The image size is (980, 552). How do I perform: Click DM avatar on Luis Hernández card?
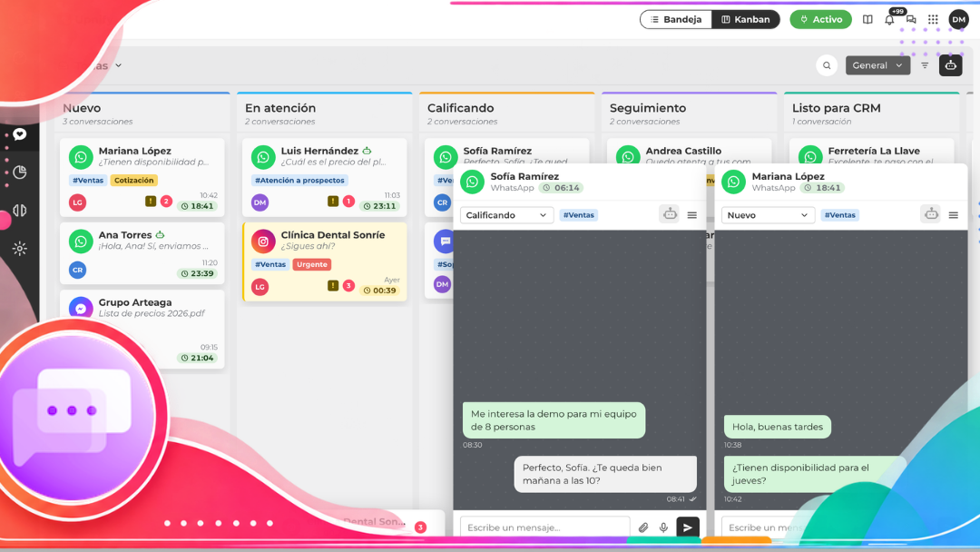[x=260, y=202]
